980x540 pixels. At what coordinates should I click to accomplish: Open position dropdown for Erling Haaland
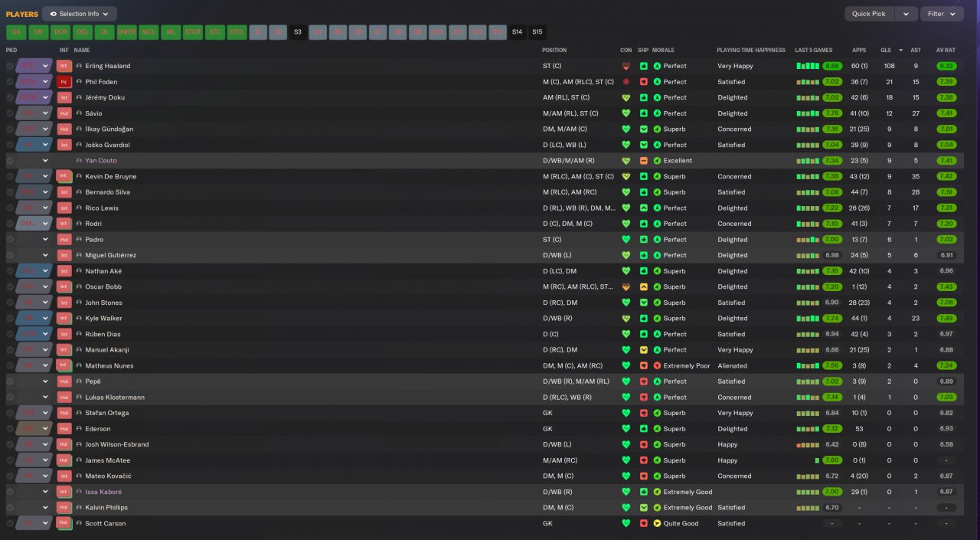point(45,66)
